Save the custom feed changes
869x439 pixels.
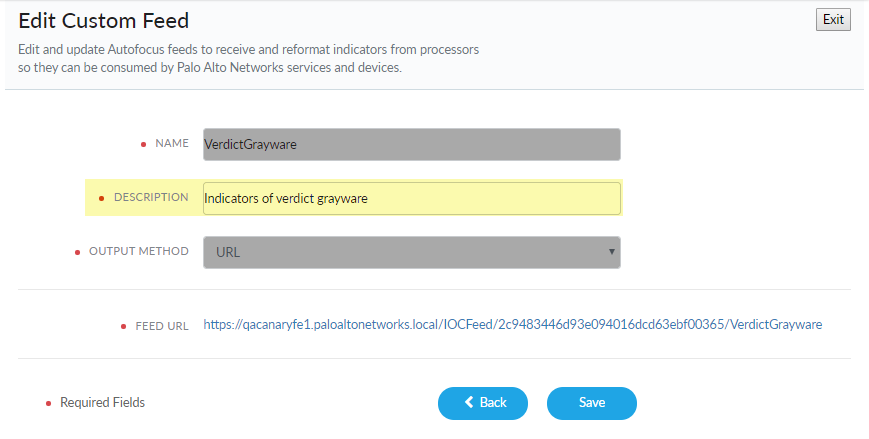591,402
